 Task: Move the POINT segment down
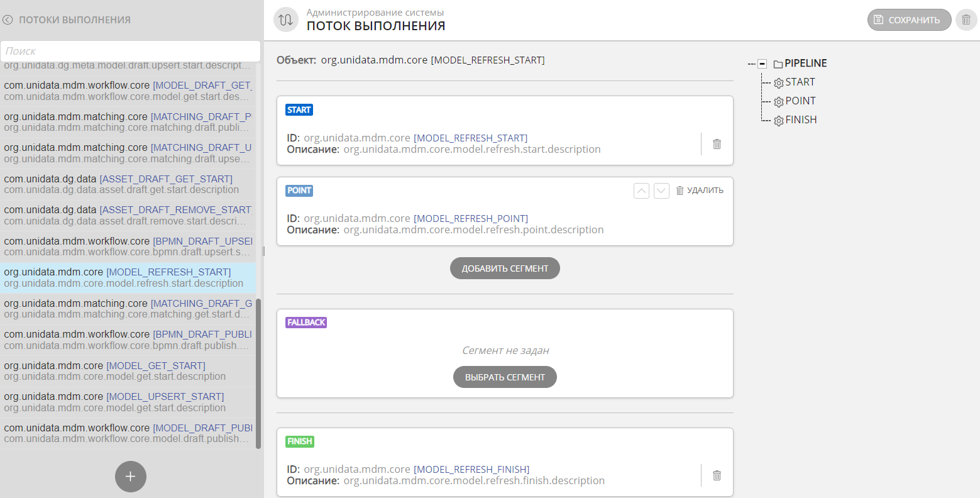[661, 191]
